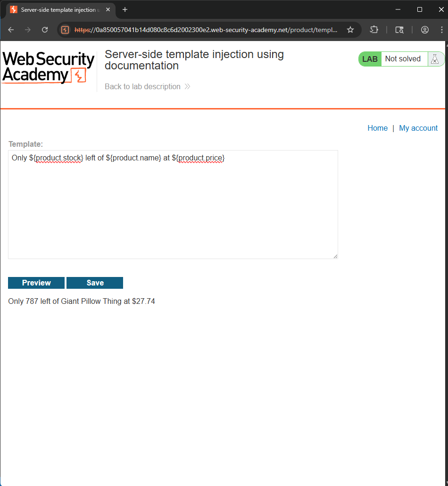Screen dimensions: 448x486
Task: Click the lab flask status icon
Action: tap(435, 59)
